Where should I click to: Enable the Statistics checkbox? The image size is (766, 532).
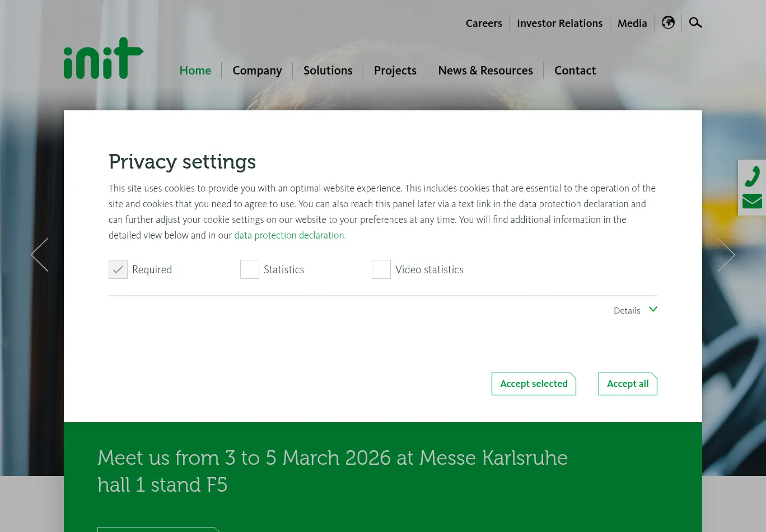(250, 269)
